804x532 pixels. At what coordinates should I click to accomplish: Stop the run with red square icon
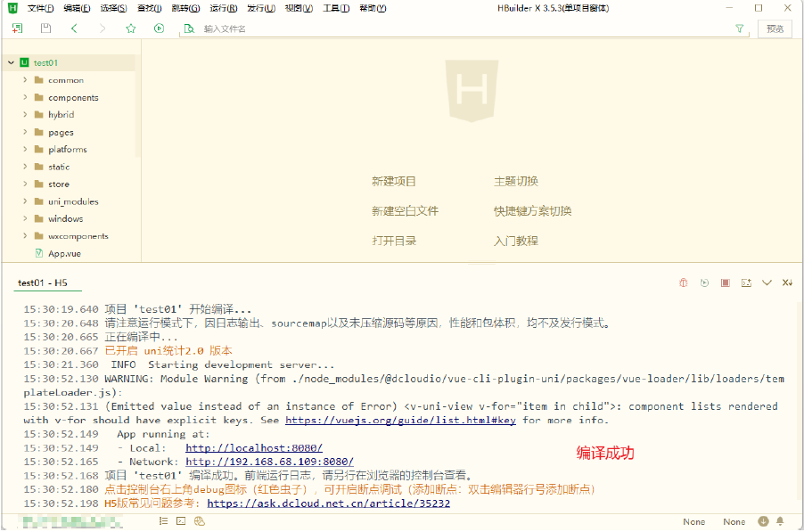pyautogui.click(x=725, y=282)
